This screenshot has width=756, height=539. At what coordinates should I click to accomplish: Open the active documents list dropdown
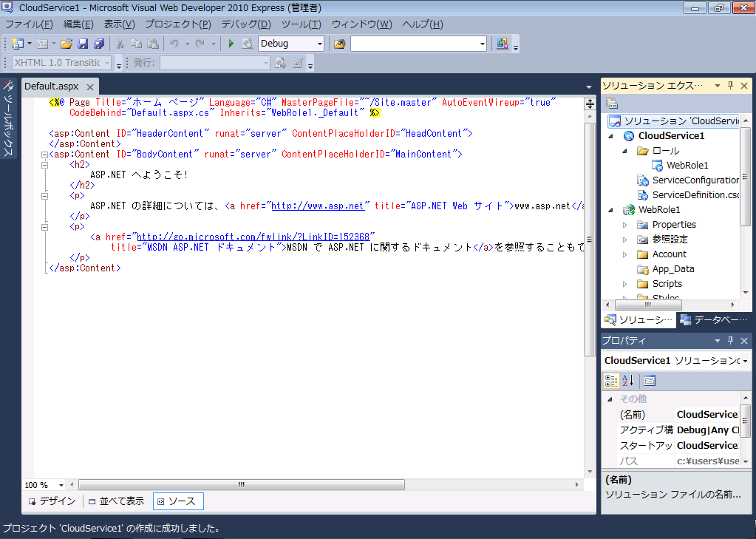[589, 87]
